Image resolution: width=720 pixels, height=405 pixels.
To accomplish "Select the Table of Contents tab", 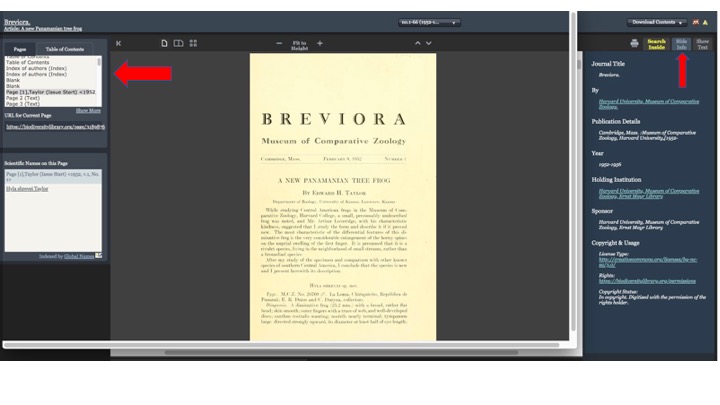I will pos(65,49).
